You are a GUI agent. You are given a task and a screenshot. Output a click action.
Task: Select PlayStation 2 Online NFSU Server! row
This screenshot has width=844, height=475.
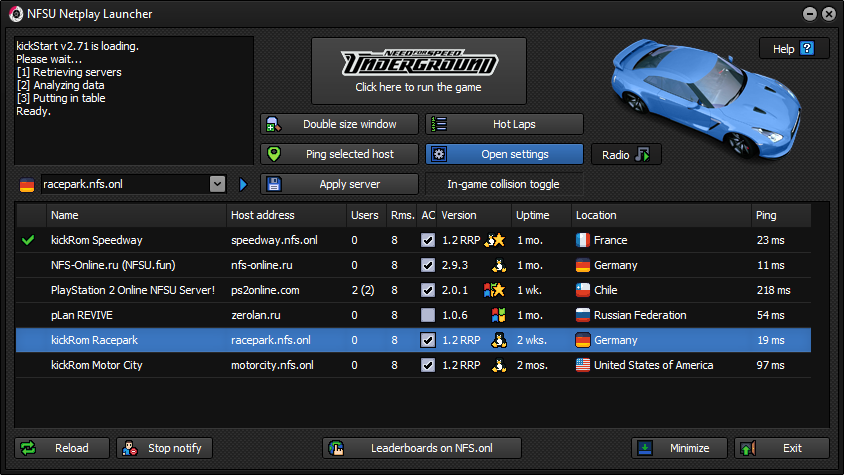tap(413, 290)
